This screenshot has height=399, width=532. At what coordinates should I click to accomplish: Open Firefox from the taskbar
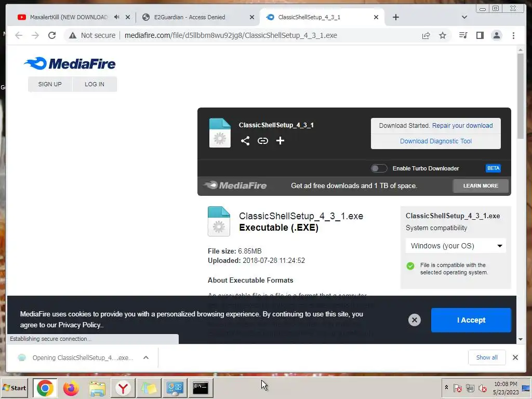coord(71,388)
